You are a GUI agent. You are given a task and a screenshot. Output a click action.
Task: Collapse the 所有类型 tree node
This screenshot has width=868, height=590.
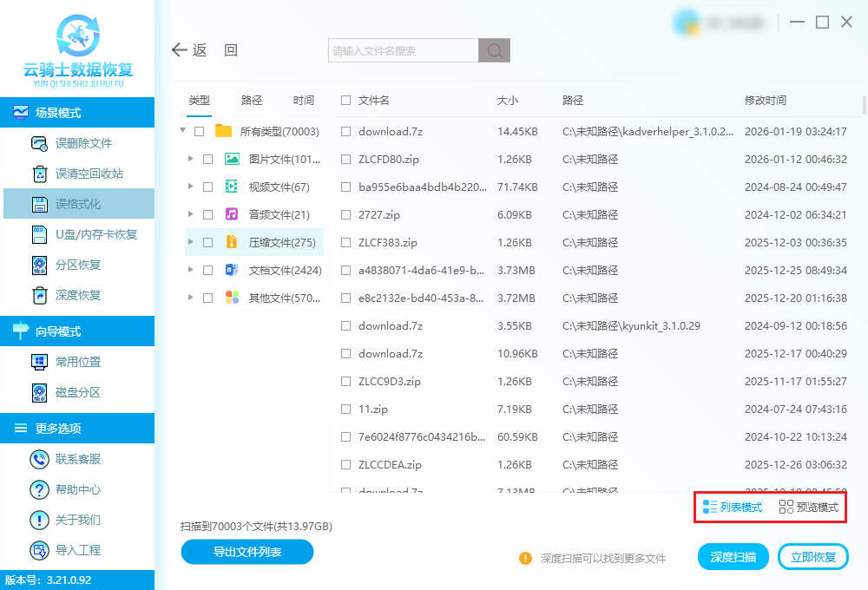[x=182, y=131]
